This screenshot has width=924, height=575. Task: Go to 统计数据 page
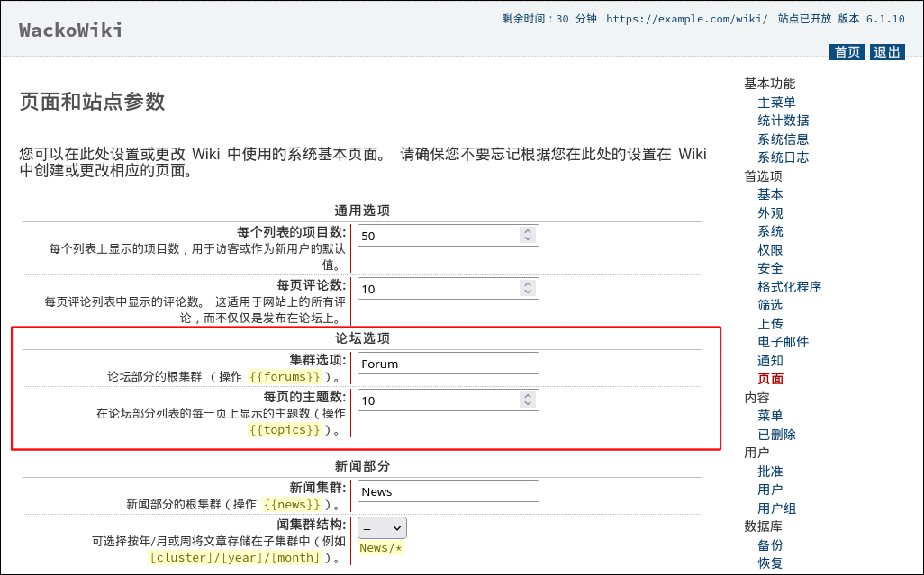coord(783,121)
